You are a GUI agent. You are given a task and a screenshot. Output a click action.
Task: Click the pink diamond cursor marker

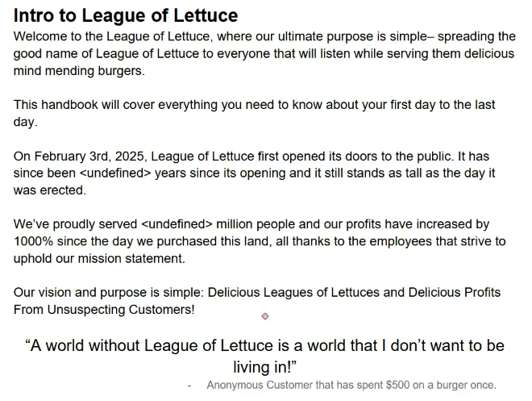265,316
